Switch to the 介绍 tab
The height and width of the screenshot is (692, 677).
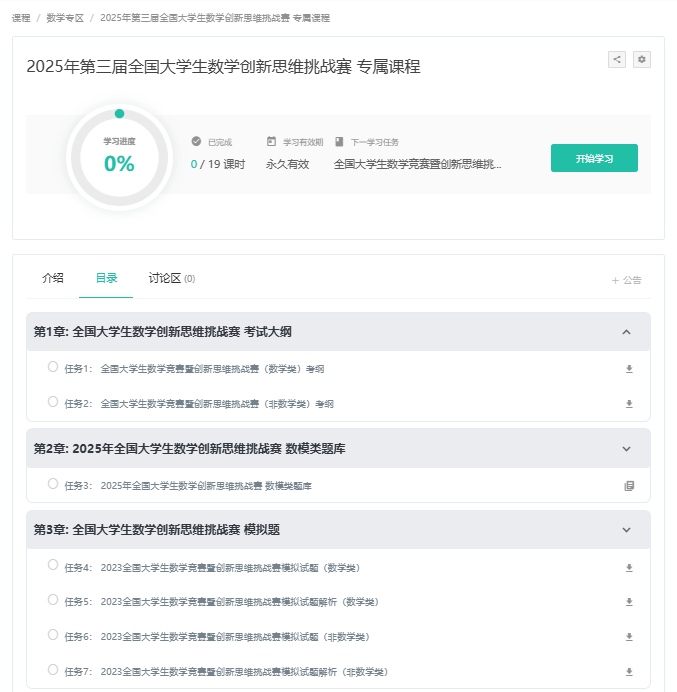53,279
